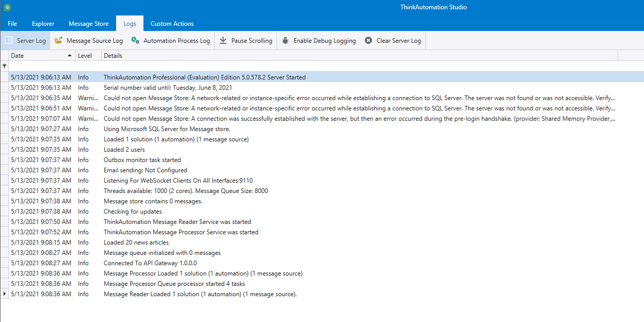Click the 'Warni...' level cell at 9:06:35 AM
Screen dimensions: 644x322
click(88, 98)
